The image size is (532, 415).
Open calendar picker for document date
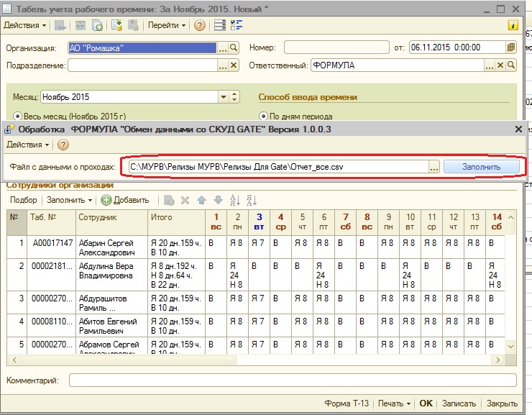tap(511, 47)
